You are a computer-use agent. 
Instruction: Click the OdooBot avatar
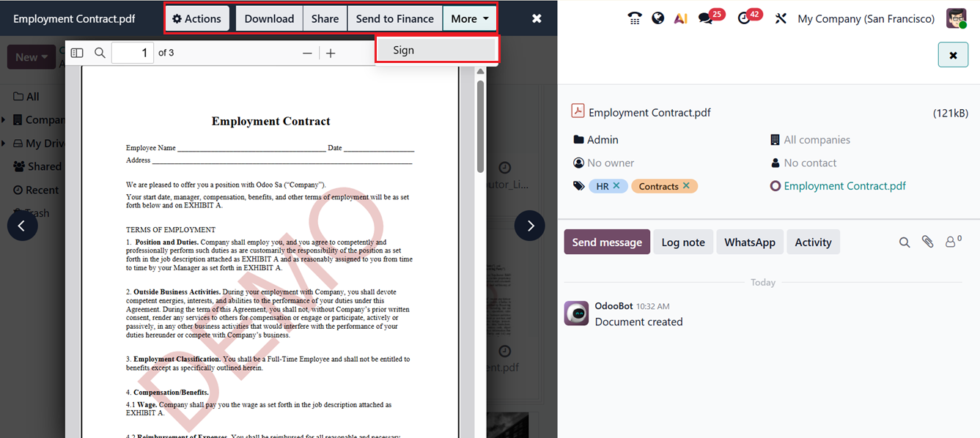pyautogui.click(x=576, y=313)
